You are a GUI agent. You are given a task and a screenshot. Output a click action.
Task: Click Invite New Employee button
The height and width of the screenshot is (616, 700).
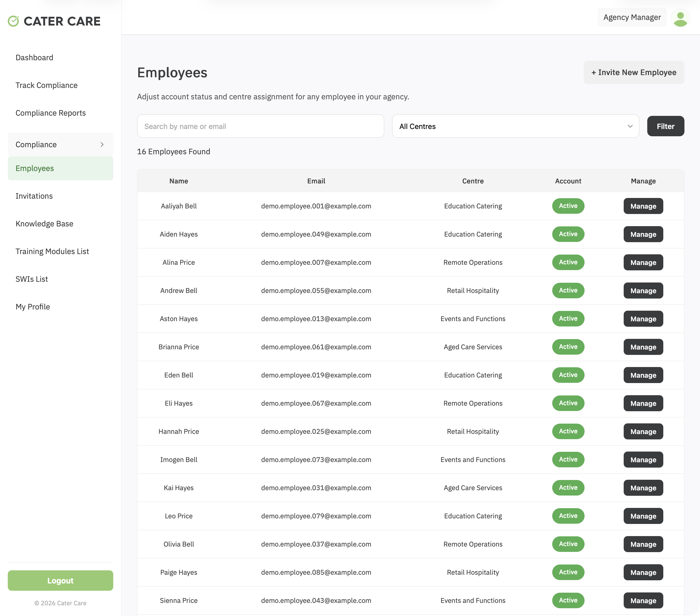tap(634, 72)
